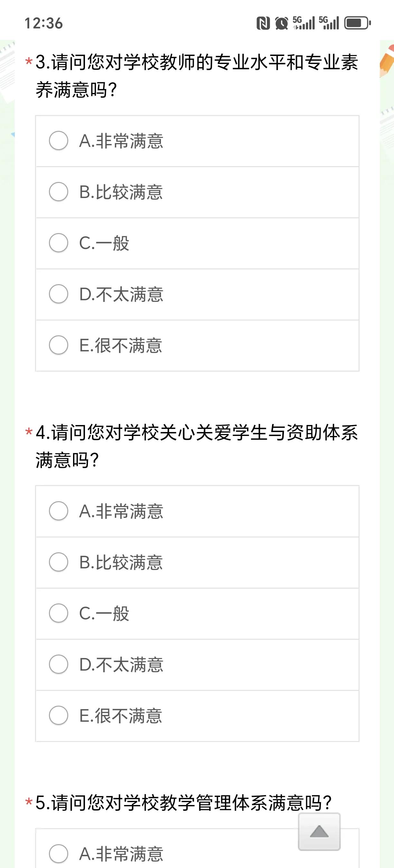Tap the 12:36 clock in status bar

point(43,23)
